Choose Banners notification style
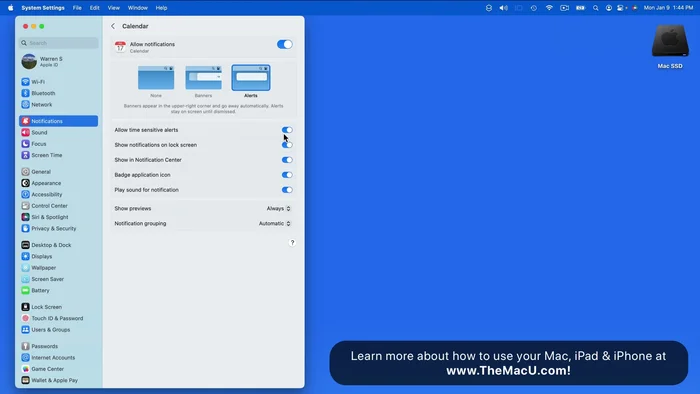 click(203, 78)
